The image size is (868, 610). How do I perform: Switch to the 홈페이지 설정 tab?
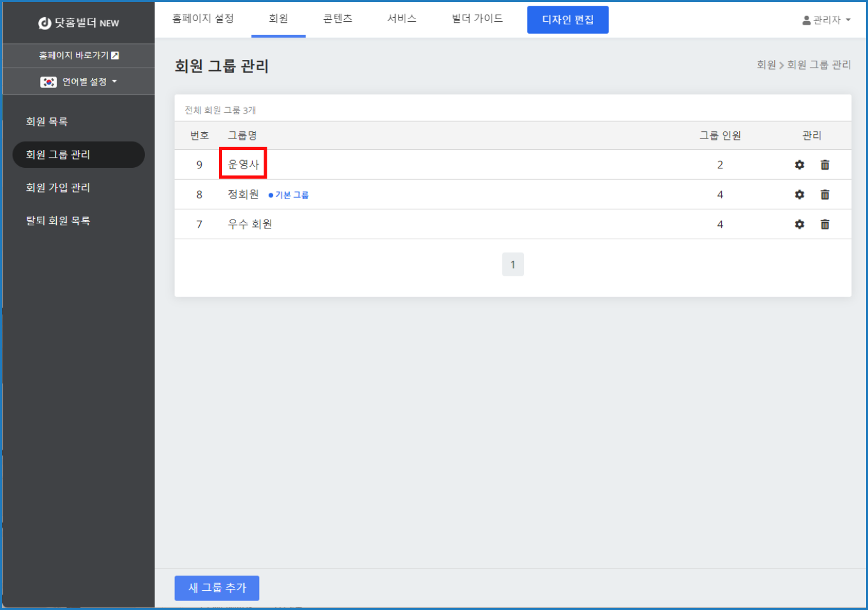click(x=203, y=19)
